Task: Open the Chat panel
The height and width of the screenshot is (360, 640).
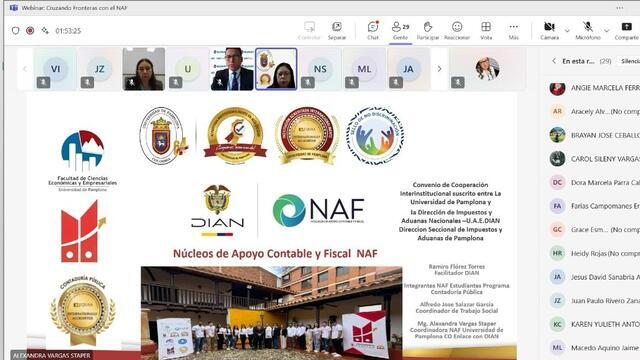Action: [373, 31]
